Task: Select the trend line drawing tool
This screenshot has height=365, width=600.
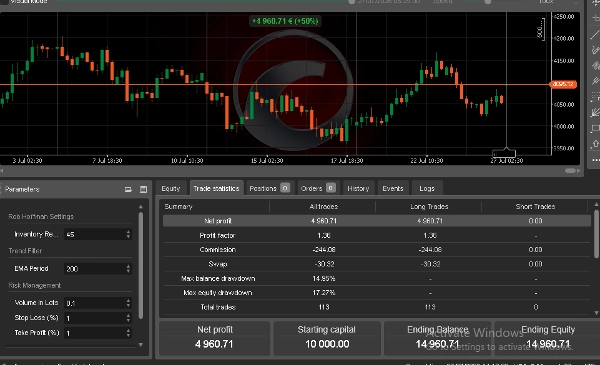Action: point(595,35)
